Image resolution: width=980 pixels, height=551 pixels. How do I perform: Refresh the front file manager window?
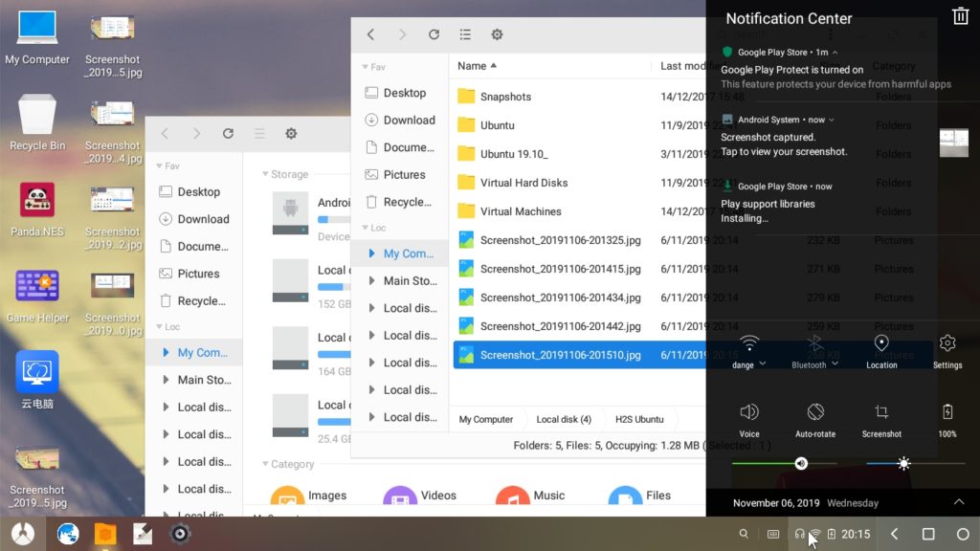point(434,34)
